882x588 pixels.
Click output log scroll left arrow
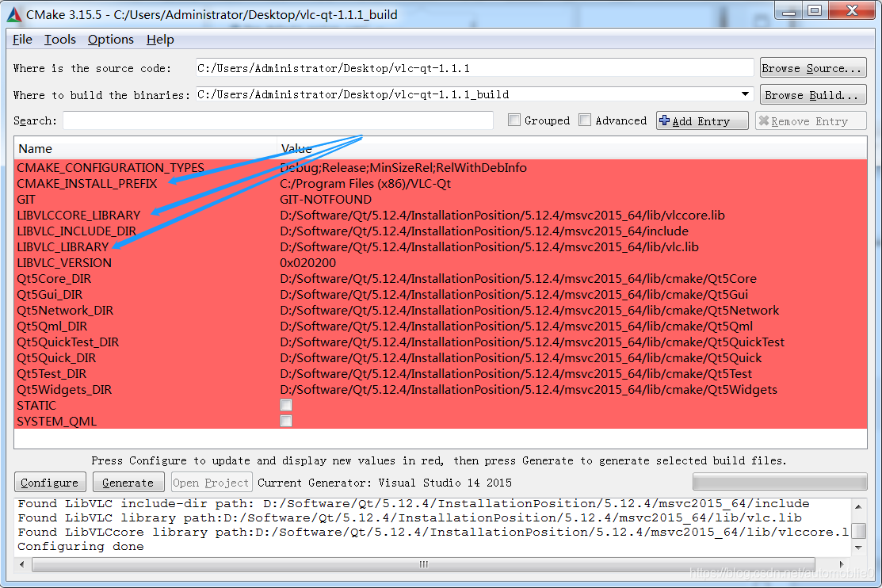tap(22, 564)
